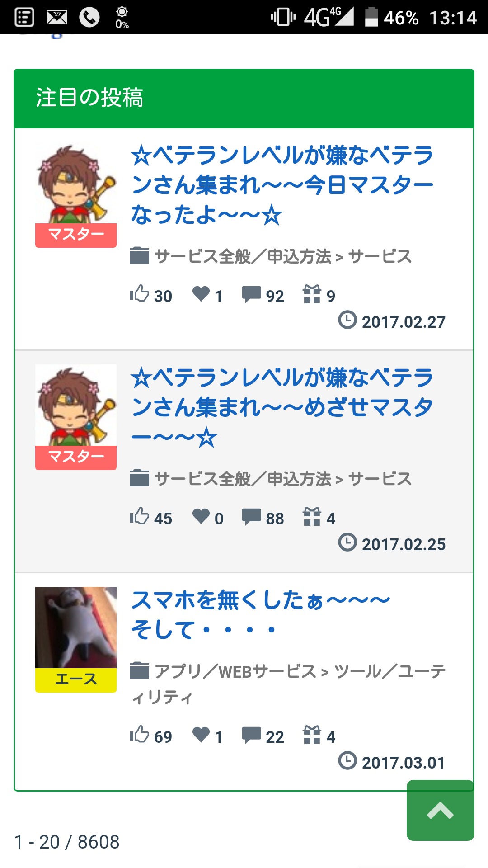Tap the heart icon on the 2017.02.25 post

(x=201, y=516)
